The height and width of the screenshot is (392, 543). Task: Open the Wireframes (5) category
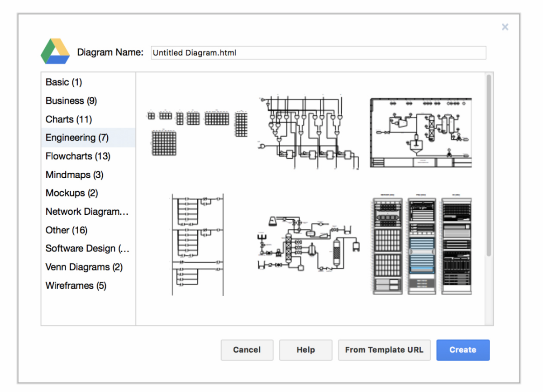pyautogui.click(x=76, y=286)
